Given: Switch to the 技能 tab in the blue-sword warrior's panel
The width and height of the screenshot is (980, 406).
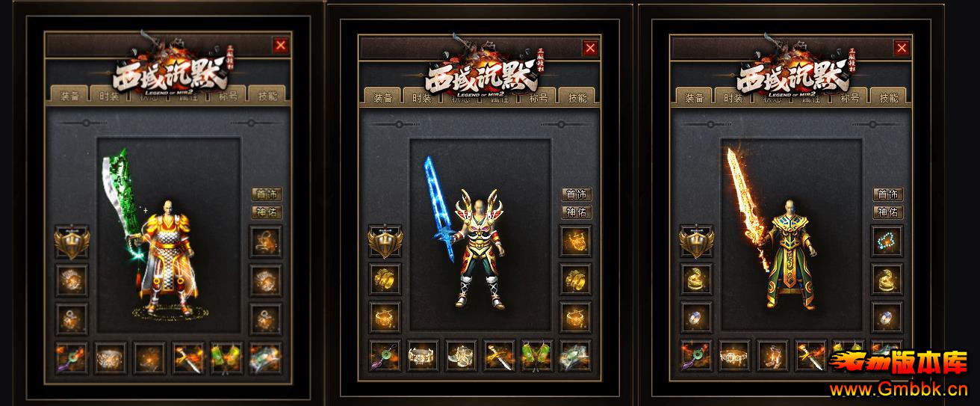Looking at the screenshot, I should 577,97.
